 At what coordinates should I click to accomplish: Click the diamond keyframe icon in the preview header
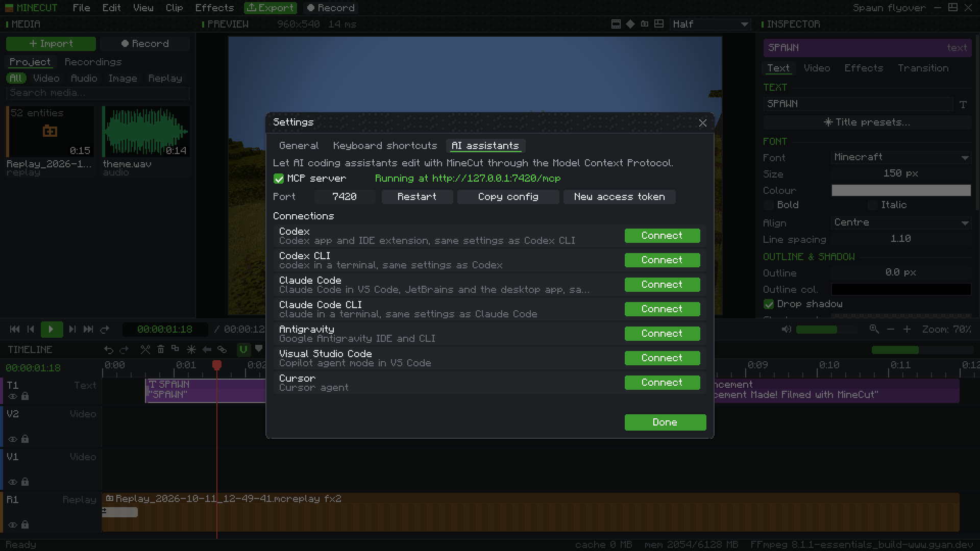click(x=630, y=24)
